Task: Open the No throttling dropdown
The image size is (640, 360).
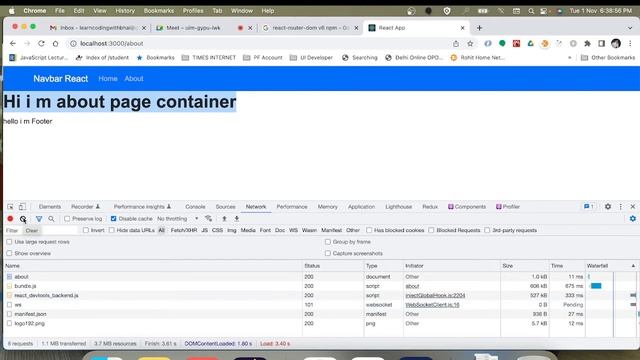Action: (178, 219)
